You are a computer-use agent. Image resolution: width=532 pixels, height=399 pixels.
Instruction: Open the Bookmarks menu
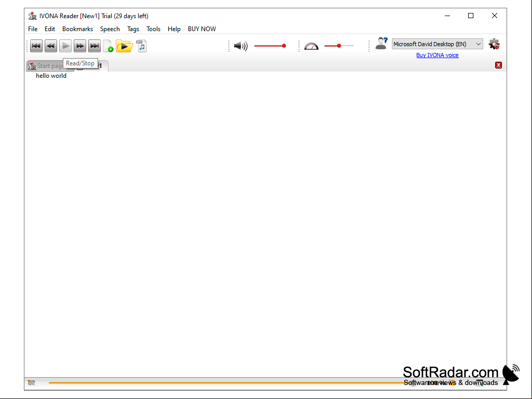[x=78, y=29]
